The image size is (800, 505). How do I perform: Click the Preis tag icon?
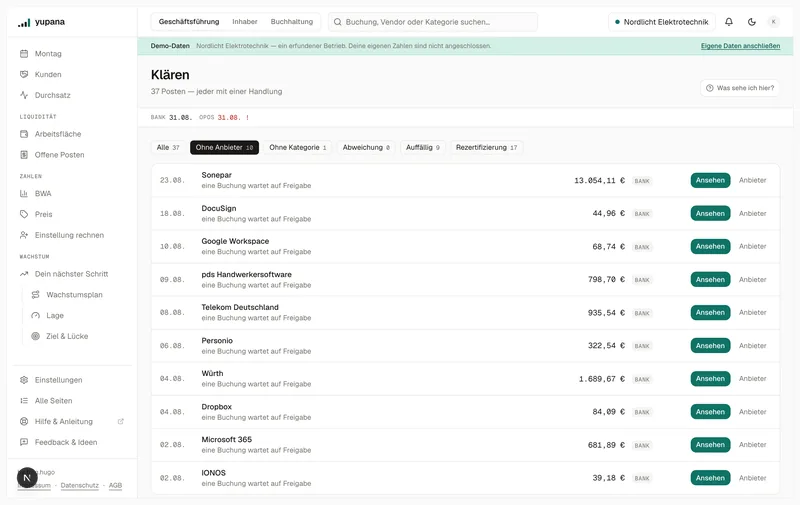click(x=24, y=214)
